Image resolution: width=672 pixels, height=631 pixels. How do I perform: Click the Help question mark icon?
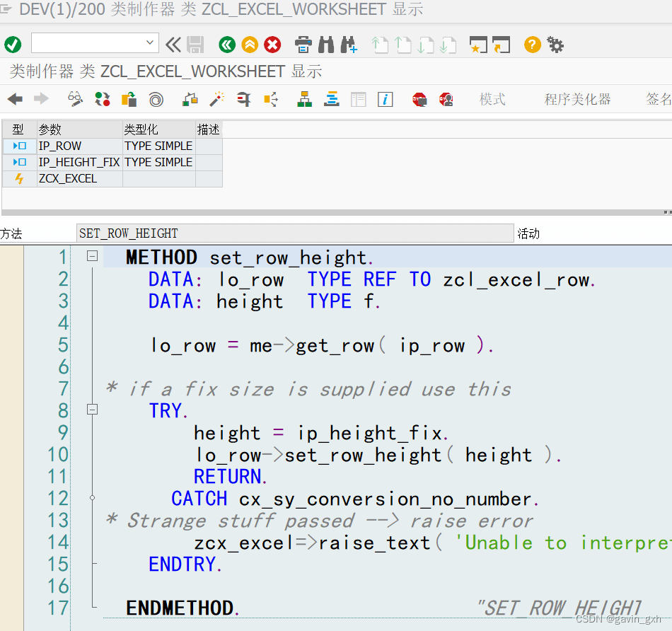(531, 44)
